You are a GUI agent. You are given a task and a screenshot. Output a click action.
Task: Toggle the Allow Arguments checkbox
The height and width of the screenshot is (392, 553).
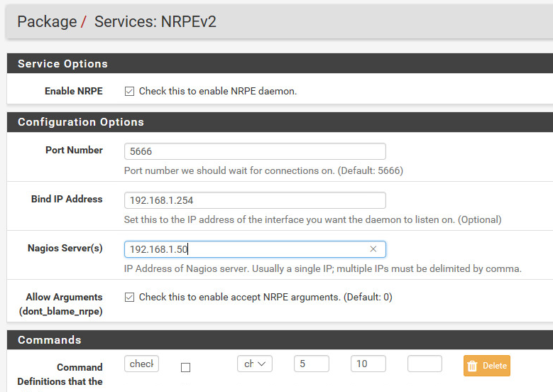pyautogui.click(x=129, y=298)
